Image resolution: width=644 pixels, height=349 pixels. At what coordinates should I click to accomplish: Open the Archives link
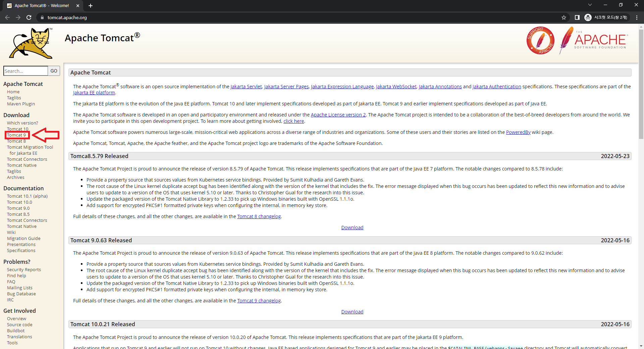tap(16, 177)
